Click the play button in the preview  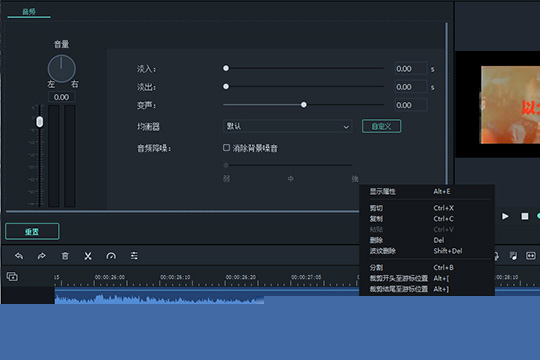[505, 216]
